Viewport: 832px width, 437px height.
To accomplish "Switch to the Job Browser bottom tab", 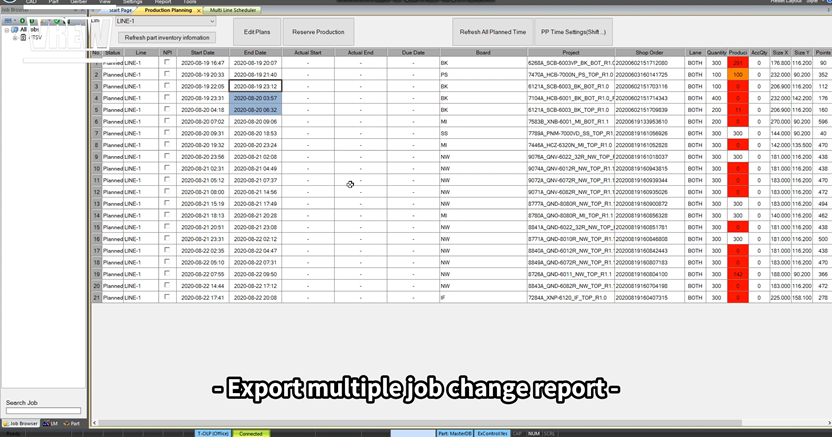I will (21, 424).
